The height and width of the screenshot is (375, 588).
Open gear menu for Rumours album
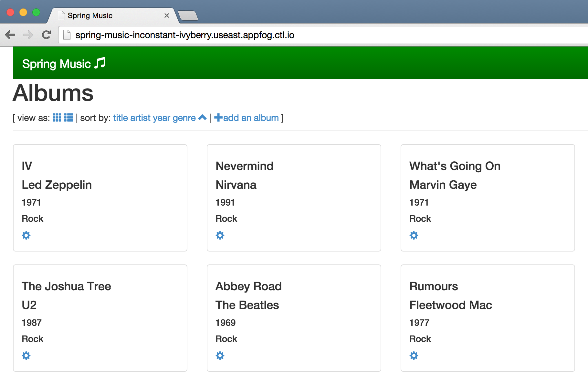pos(414,356)
